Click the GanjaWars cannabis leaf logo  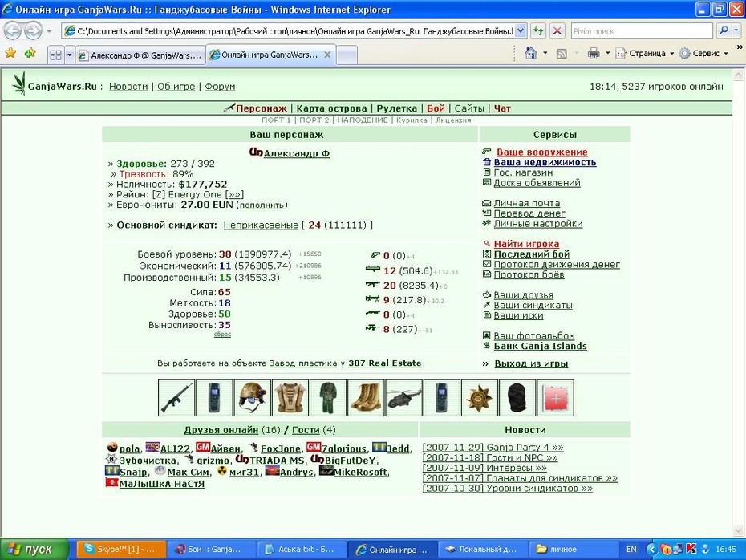(x=19, y=83)
